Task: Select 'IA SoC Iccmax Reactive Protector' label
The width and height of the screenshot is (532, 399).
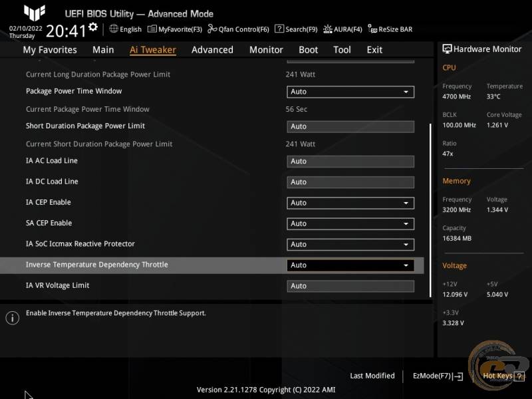Action: (x=80, y=243)
